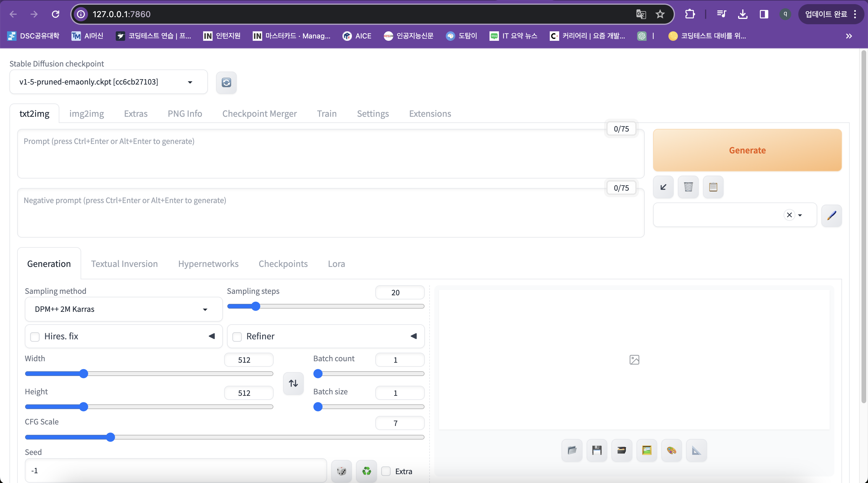Image resolution: width=868 pixels, height=483 pixels.
Task: Open the Sampling method dropdown
Action: tap(123, 309)
